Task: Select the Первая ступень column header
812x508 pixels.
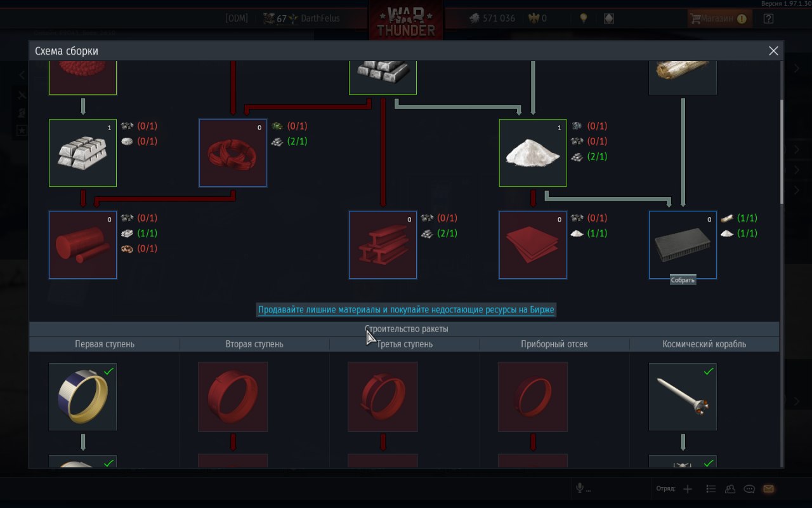Action: (x=105, y=344)
